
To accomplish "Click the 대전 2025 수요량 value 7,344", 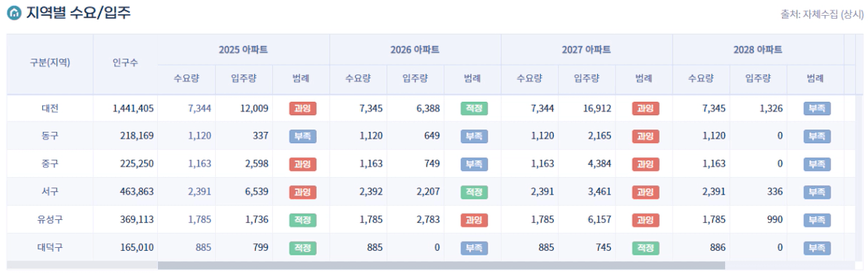I will (199, 108).
